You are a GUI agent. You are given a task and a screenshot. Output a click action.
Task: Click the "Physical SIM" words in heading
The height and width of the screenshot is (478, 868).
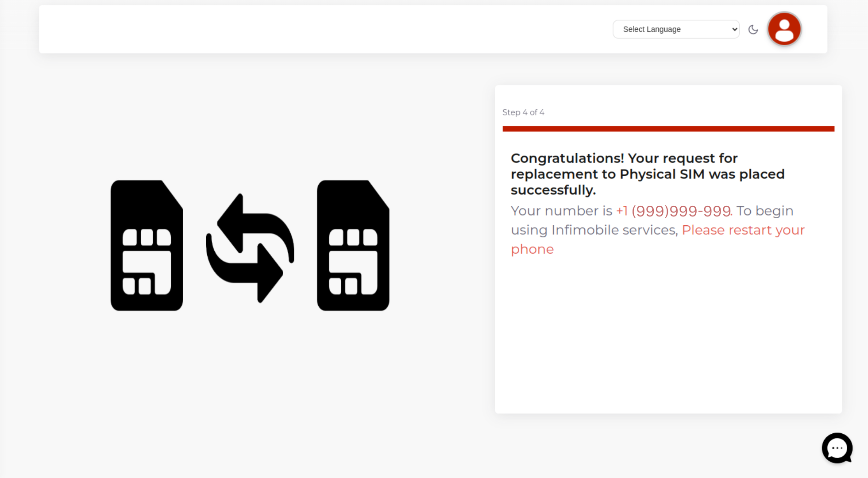662,174
